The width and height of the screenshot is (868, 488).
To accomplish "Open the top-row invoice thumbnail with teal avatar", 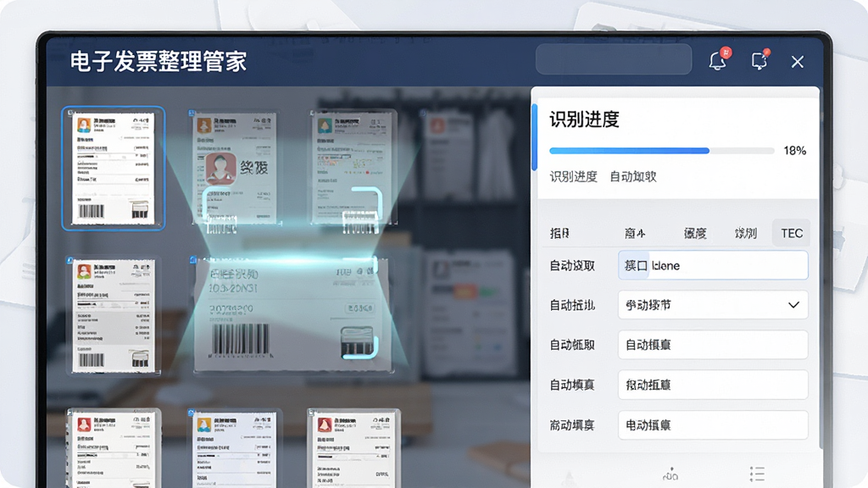I will point(354,167).
